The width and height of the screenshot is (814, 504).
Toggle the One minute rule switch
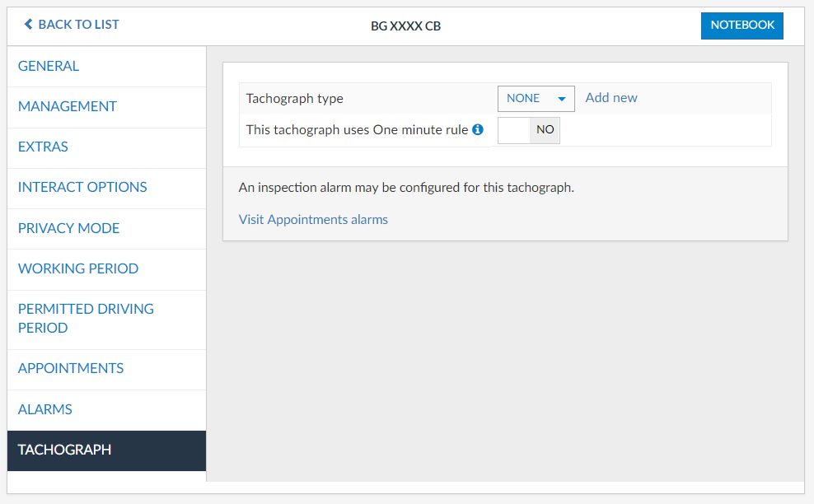point(528,129)
